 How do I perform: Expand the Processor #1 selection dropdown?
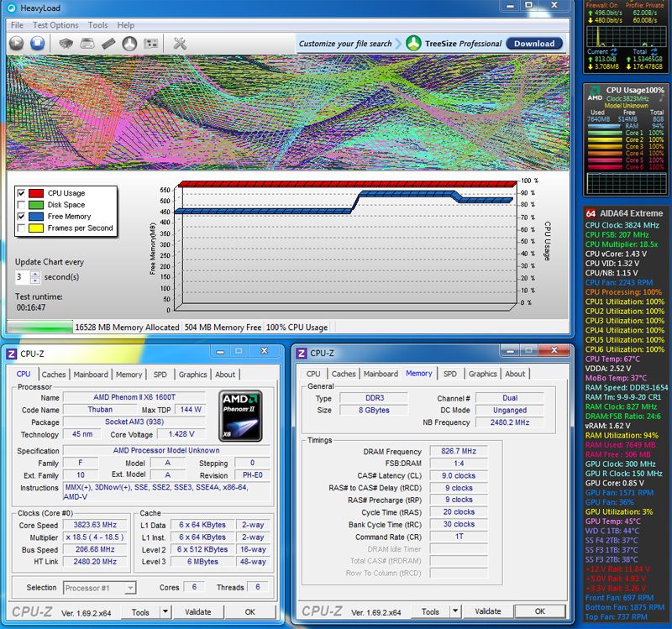click(x=130, y=588)
